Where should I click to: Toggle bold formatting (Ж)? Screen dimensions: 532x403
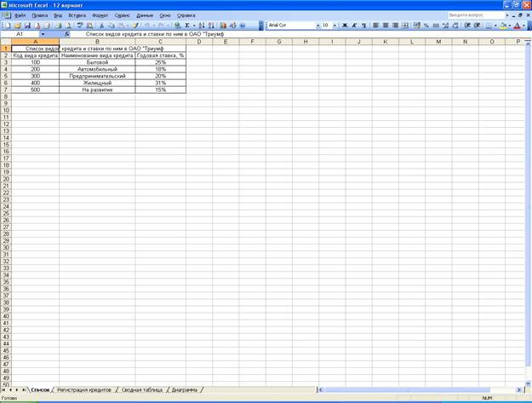345,26
